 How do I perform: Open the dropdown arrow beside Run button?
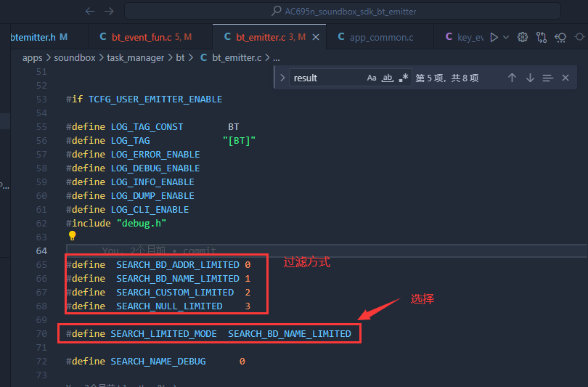coord(506,37)
